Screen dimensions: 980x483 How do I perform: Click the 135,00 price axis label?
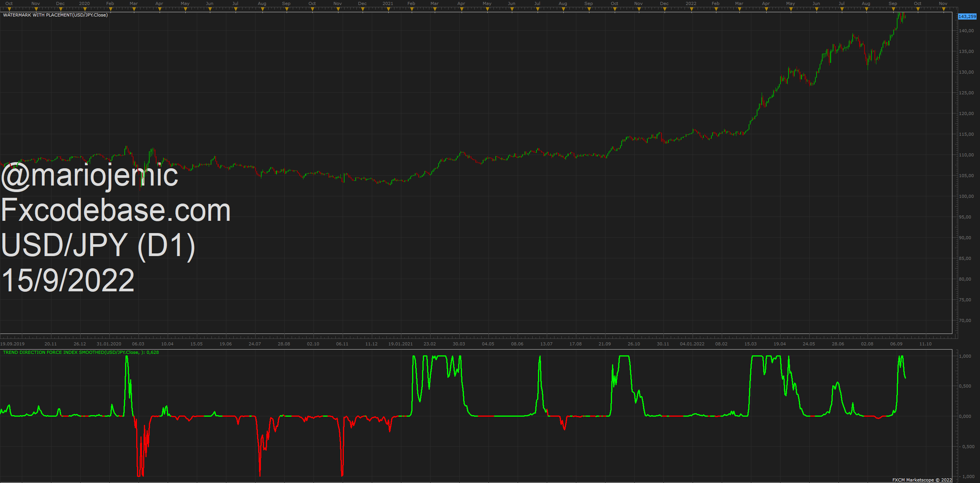point(966,51)
